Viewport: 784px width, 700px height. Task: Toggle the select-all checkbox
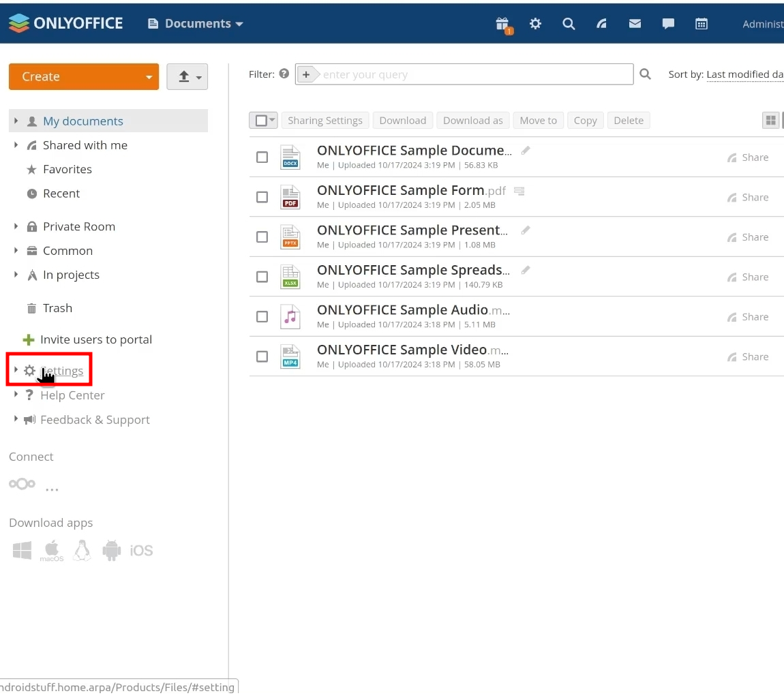(x=261, y=121)
